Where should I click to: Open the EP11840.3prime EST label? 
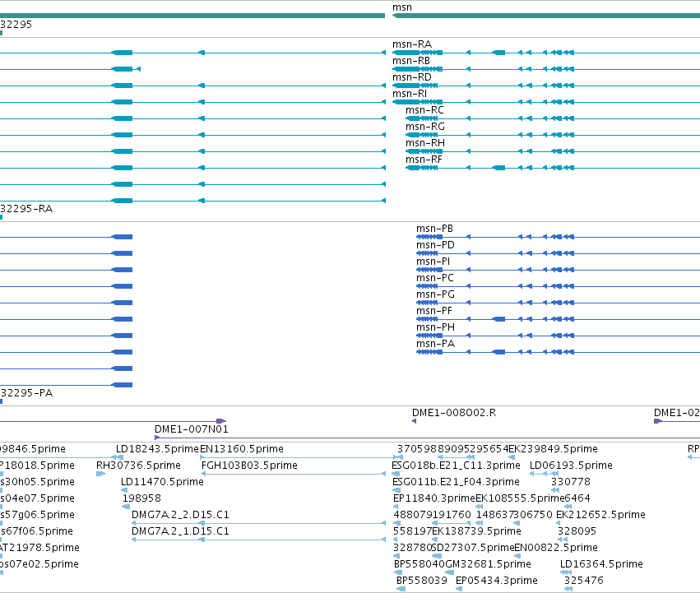pos(434,498)
